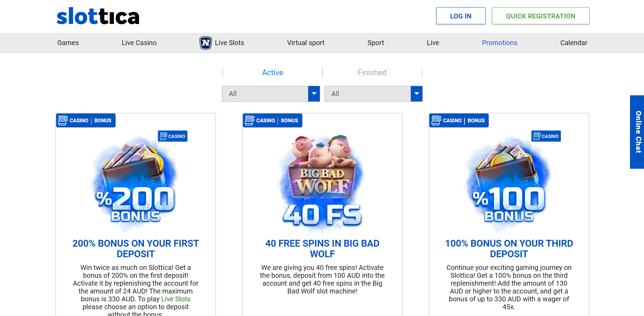Click slot machine icon on first Casino Bonus badge

tap(63, 120)
